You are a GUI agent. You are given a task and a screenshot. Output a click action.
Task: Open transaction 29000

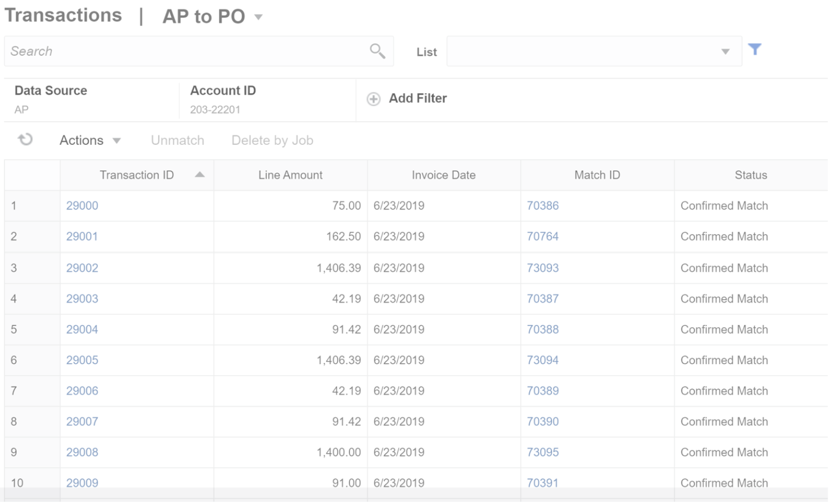pyautogui.click(x=82, y=205)
